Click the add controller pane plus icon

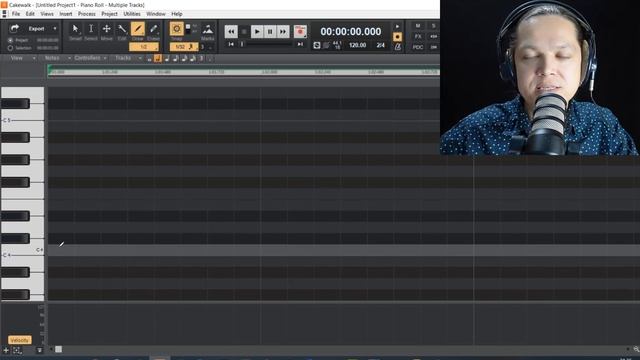tap(6, 350)
